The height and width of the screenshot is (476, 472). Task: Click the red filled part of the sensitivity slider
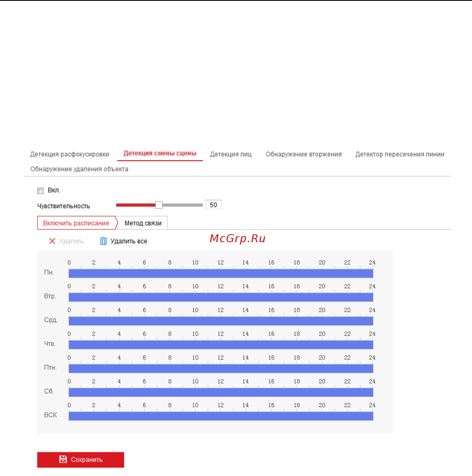136,205
